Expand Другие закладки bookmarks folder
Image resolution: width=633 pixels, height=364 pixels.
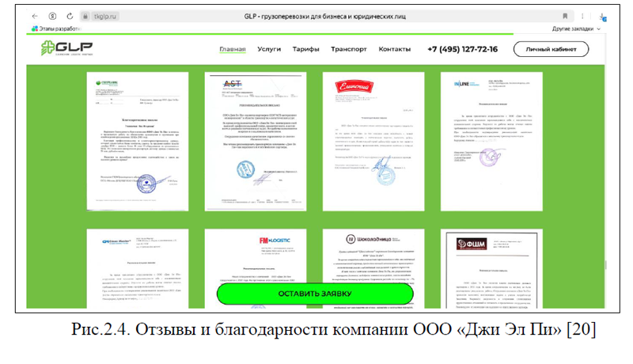point(576,28)
